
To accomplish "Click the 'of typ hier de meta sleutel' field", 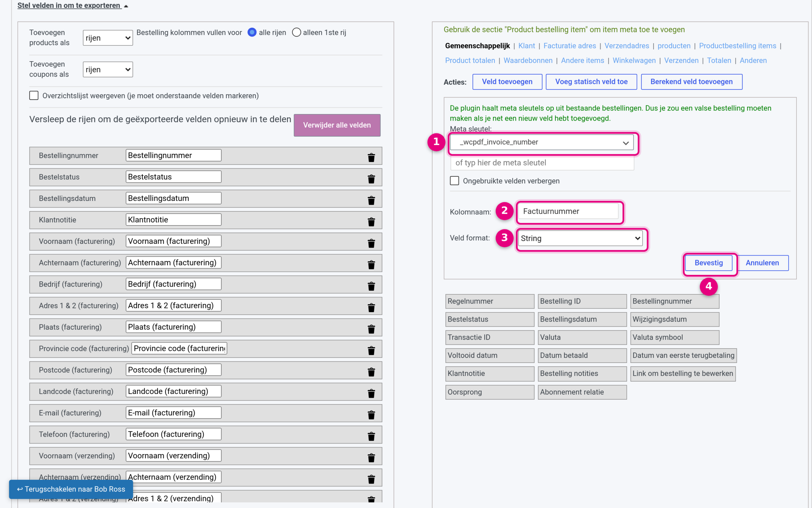I will pos(542,163).
